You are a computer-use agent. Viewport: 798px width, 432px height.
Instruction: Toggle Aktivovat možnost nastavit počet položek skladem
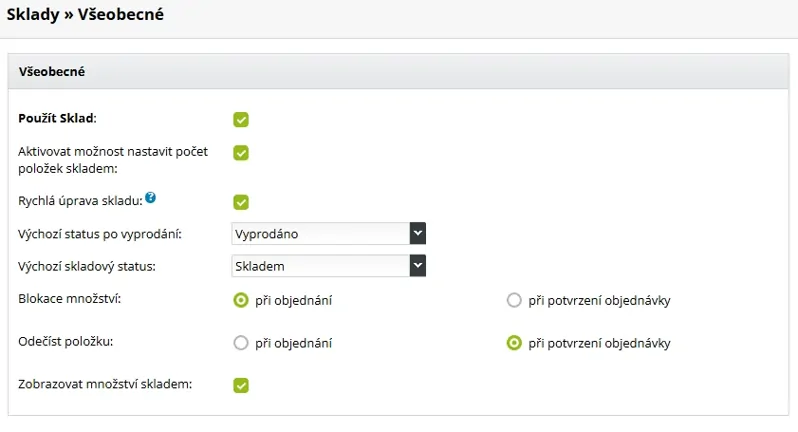tap(241, 153)
